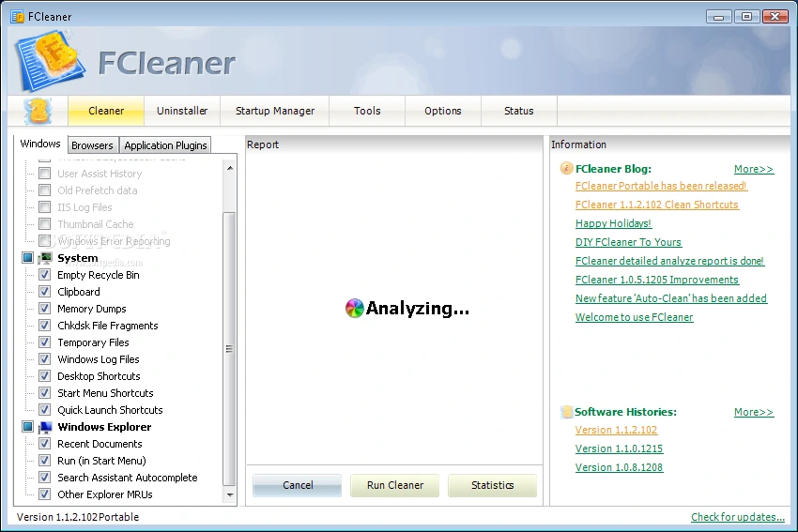The width and height of the screenshot is (798, 532).
Task: Switch to the Browsers sub-tab
Action: click(x=92, y=145)
